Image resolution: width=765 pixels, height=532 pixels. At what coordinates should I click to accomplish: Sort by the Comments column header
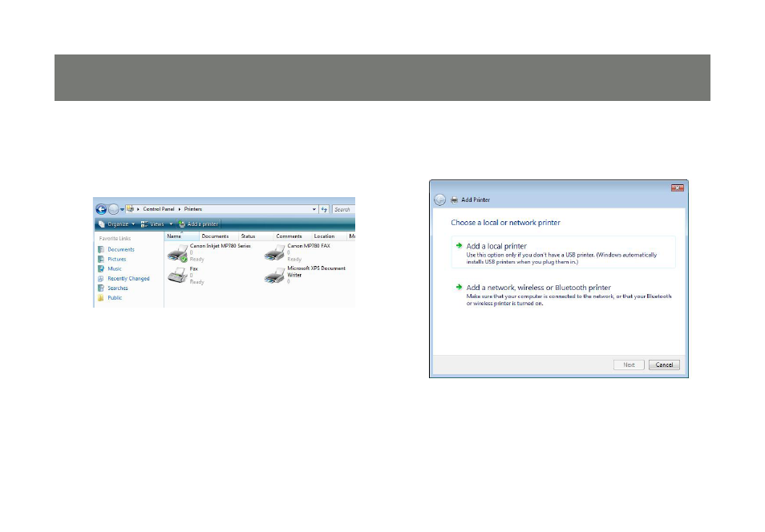(292, 236)
